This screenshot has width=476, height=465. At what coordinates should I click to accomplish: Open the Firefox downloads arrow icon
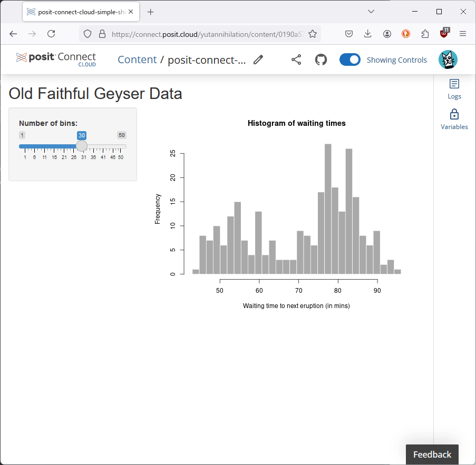(368, 34)
